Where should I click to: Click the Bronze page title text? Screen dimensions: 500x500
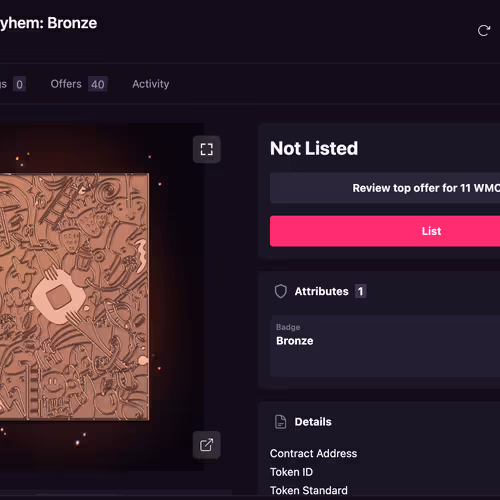point(49,23)
